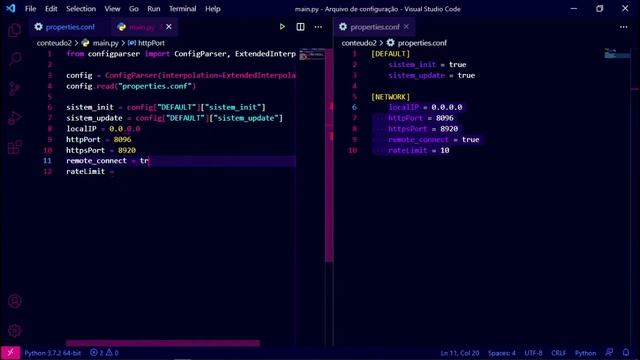The height and width of the screenshot is (360, 640).
Task: Split the left editor to the right
Action: tap(300, 27)
